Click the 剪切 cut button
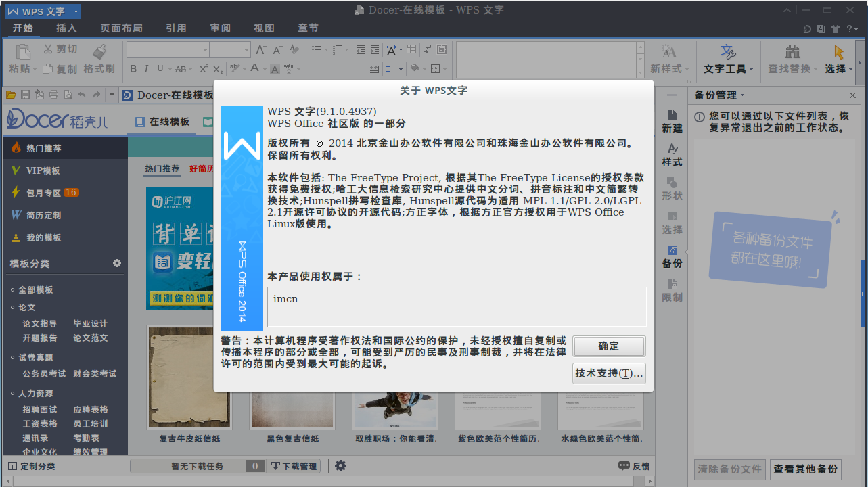The width and height of the screenshot is (868, 487). point(61,49)
